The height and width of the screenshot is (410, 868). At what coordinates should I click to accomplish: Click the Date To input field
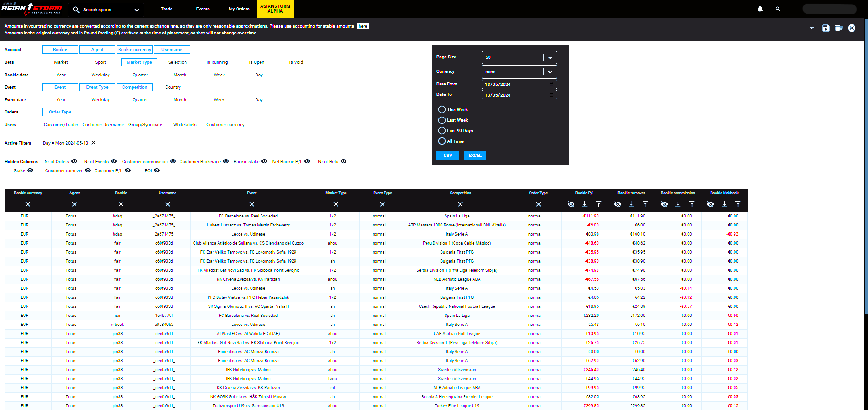(x=519, y=95)
